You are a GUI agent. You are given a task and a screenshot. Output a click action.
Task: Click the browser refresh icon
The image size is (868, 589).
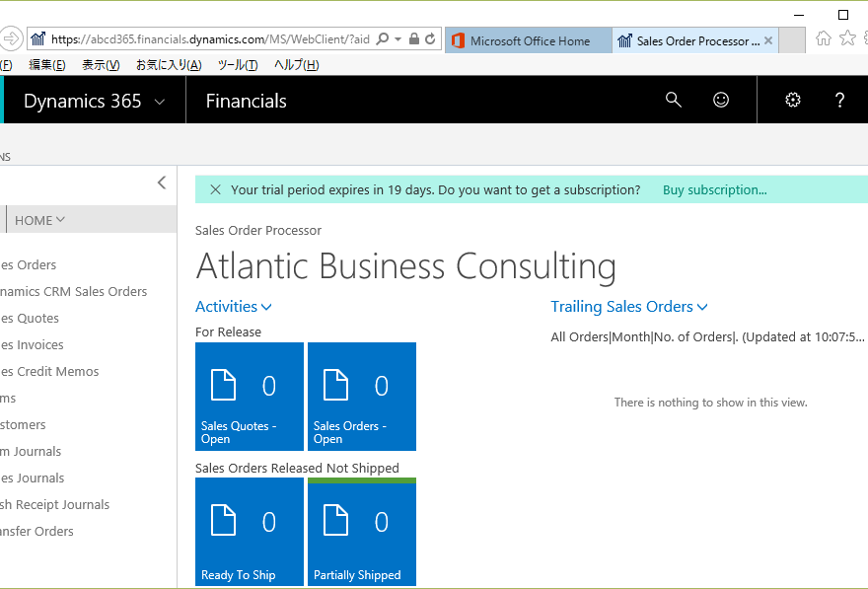click(x=430, y=39)
